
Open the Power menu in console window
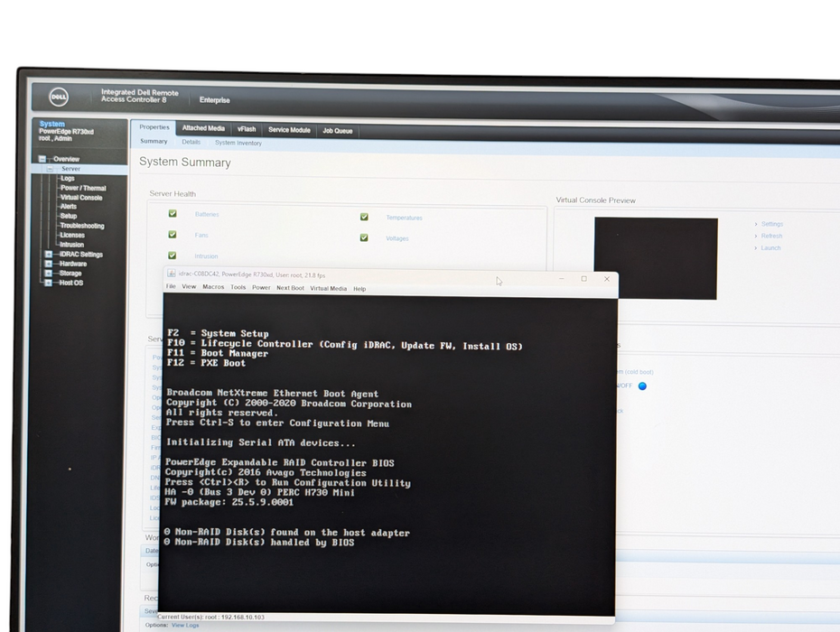(x=261, y=288)
